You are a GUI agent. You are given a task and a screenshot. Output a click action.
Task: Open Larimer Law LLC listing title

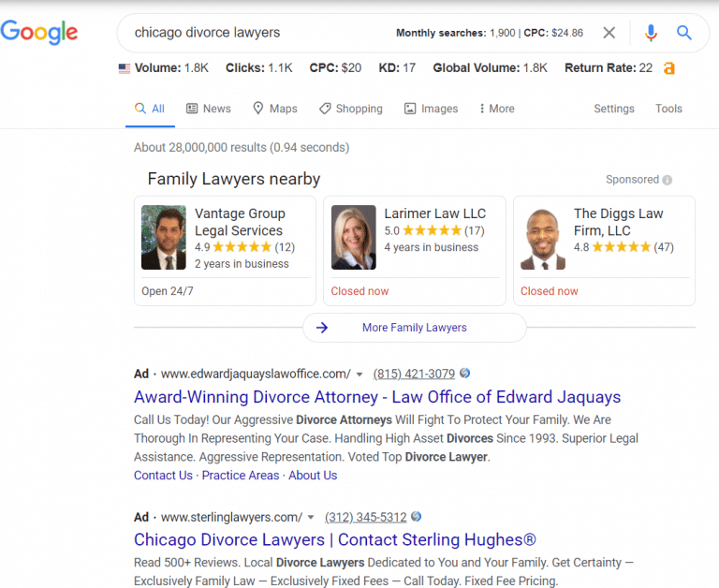(434, 213)
